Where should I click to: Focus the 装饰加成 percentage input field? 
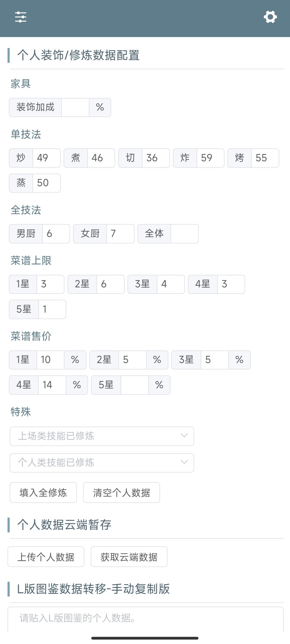point(75,107)
